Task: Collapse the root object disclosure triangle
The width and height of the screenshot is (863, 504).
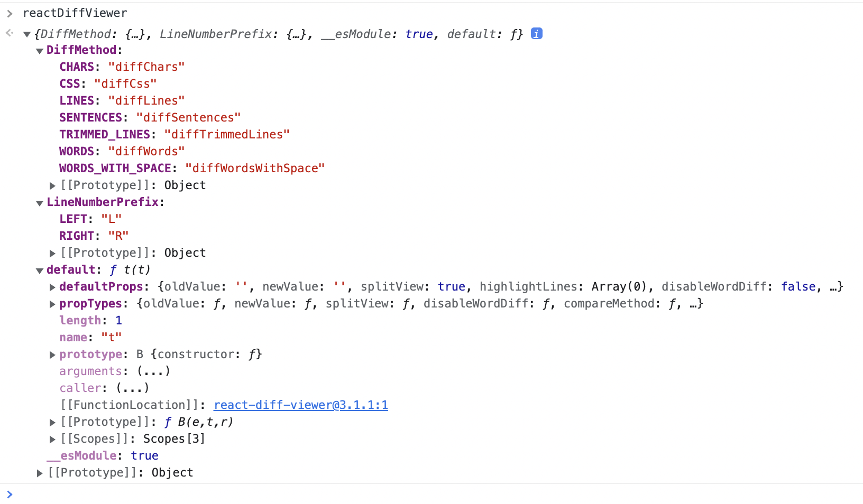Action: (x=27, y=34)
